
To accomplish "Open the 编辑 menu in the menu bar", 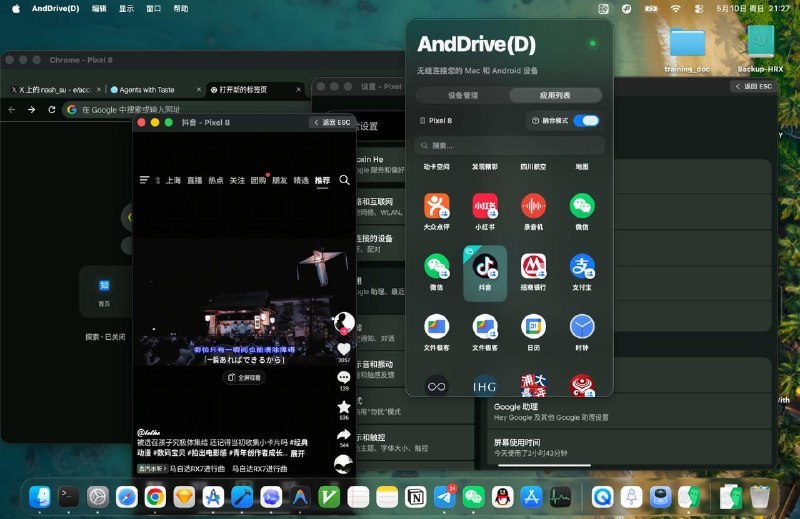I will click(x=99, y=8).
